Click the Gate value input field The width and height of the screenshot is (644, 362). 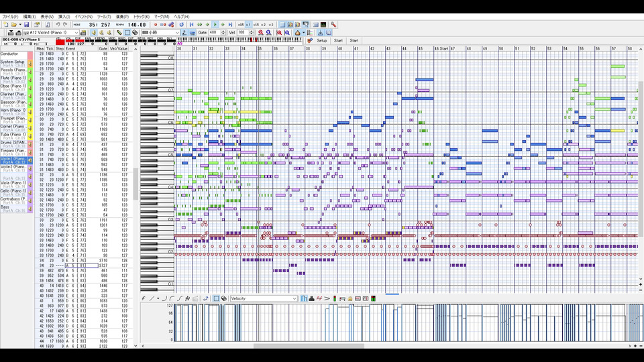(x=215, y=32)
